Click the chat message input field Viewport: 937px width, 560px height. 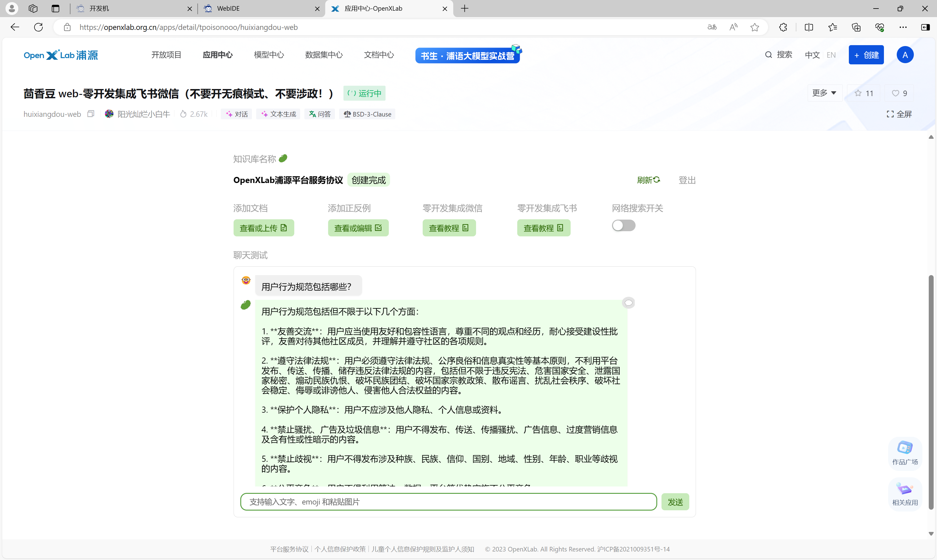[x=448, y=502]
